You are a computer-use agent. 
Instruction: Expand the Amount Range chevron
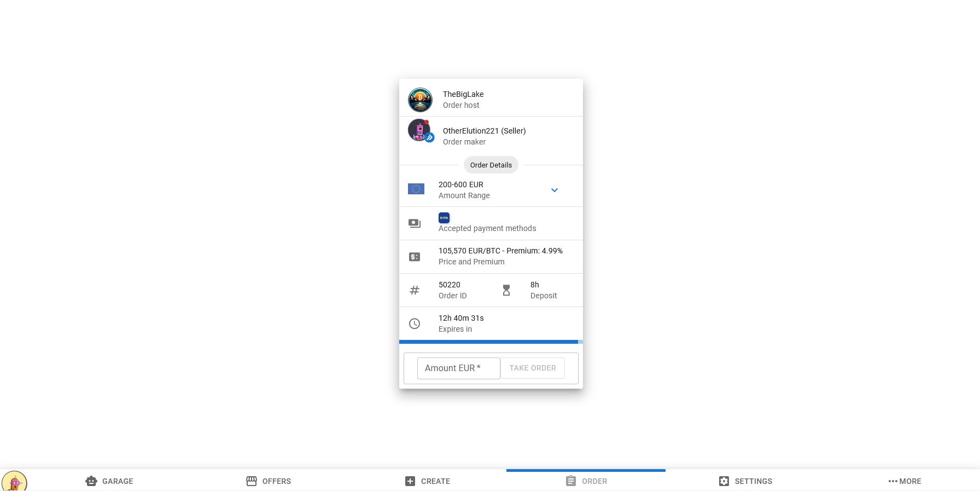coord(554,190)
